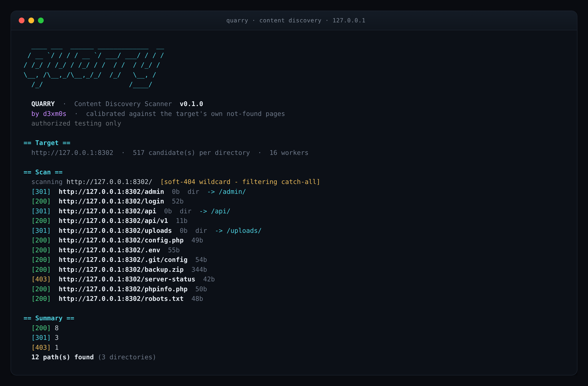Screen dimensions: 588x386
Task: Click the 48b size of robots.txt
Action: click(x=197, y=299)
